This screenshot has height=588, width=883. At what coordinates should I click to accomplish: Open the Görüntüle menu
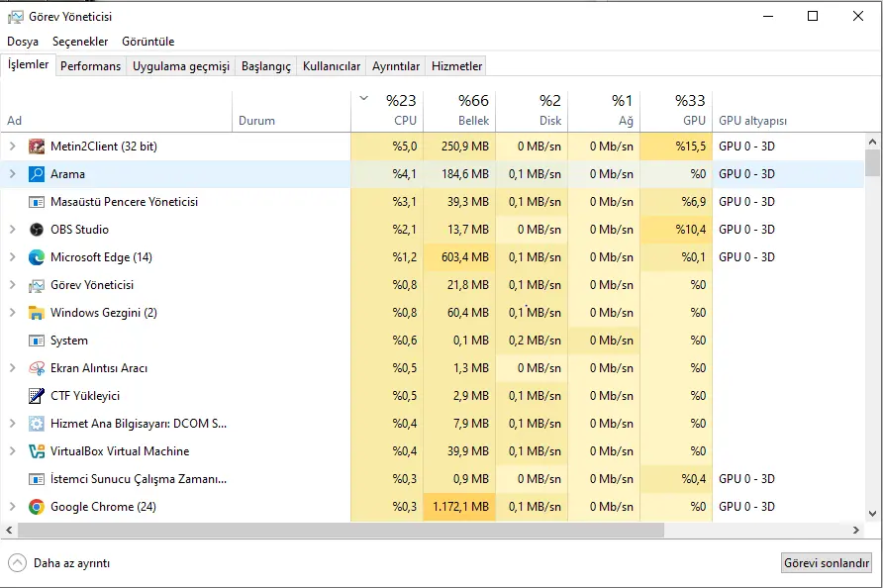coord(148,42)
